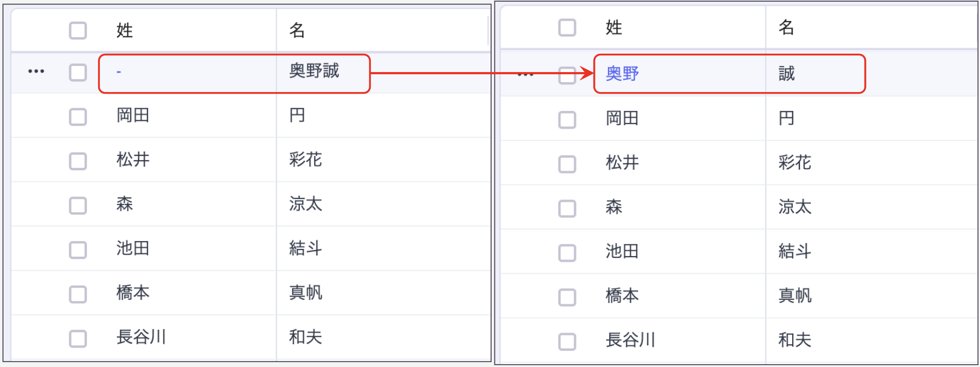Tick the 橋本 row checkbox in left table
980x367 pixels.
(x=78, y=294)
